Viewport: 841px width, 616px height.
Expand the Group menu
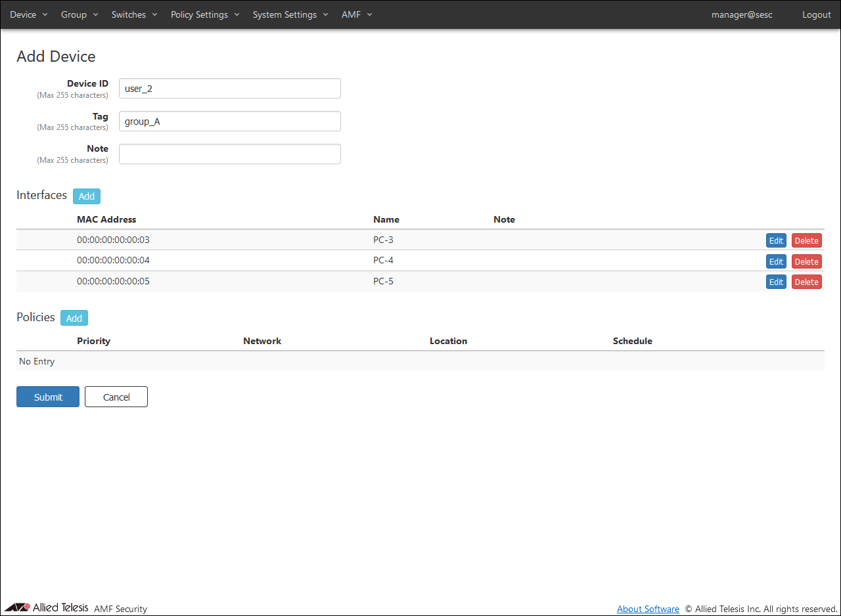(79, 14)
